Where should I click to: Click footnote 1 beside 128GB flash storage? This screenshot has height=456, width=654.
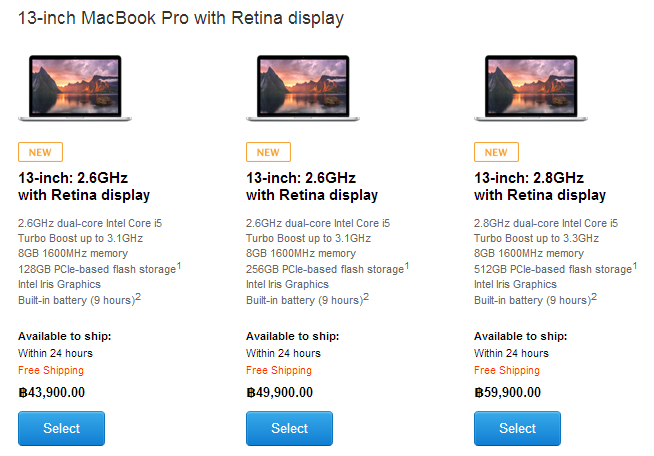tap(179, 266)
